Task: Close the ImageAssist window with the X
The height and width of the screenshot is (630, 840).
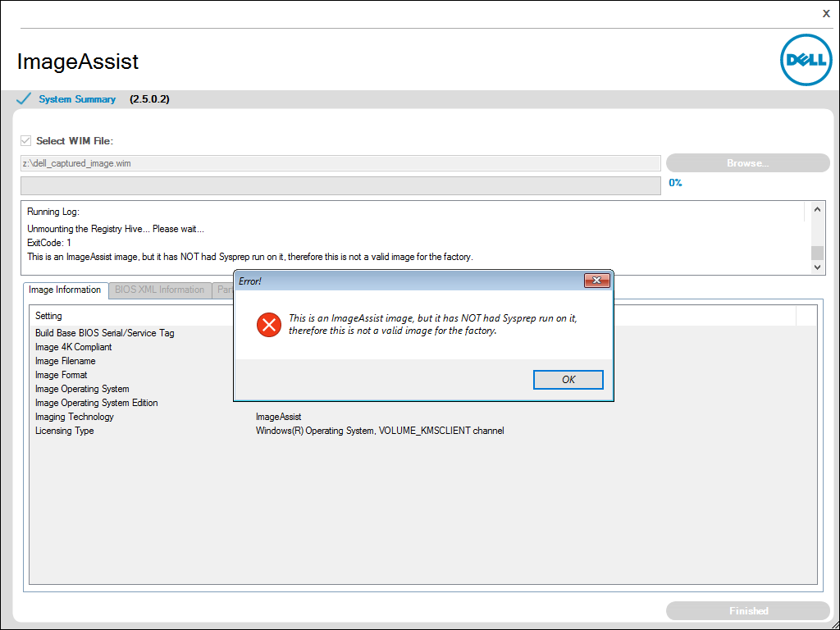Action: 826,14
